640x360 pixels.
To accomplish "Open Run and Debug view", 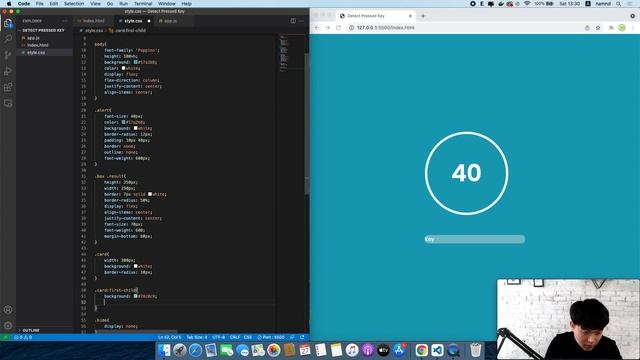I will click(x=8, y=71).
